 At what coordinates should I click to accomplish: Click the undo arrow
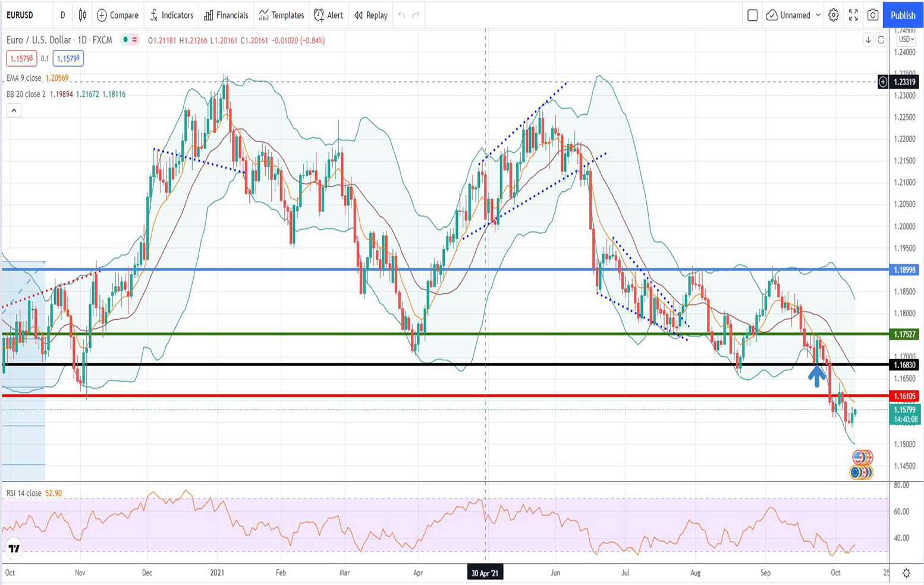(401, 15)
